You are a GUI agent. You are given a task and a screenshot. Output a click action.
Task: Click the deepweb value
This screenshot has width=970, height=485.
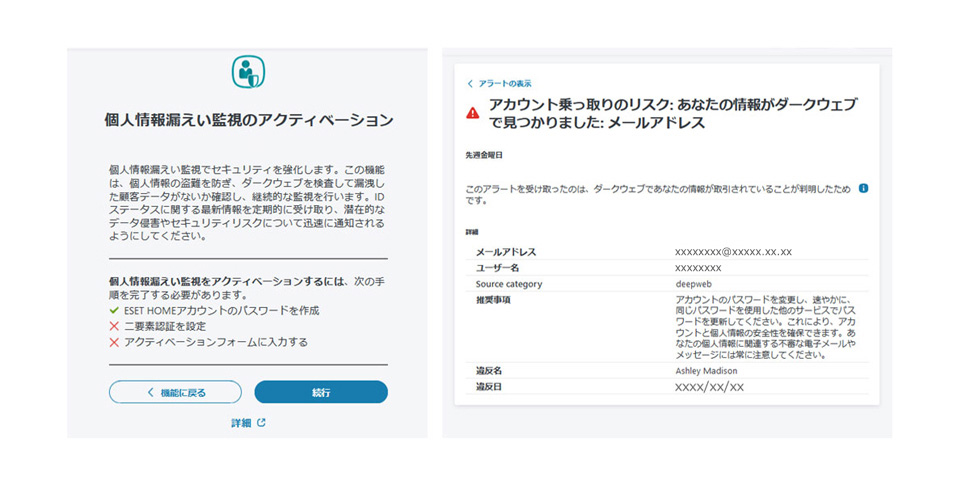click(691, 285)
